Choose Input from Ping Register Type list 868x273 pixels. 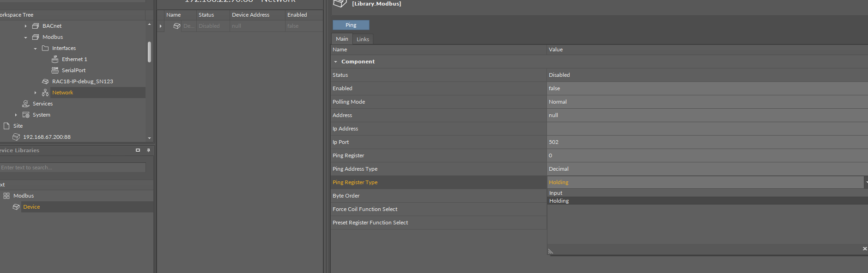point(556,193)
